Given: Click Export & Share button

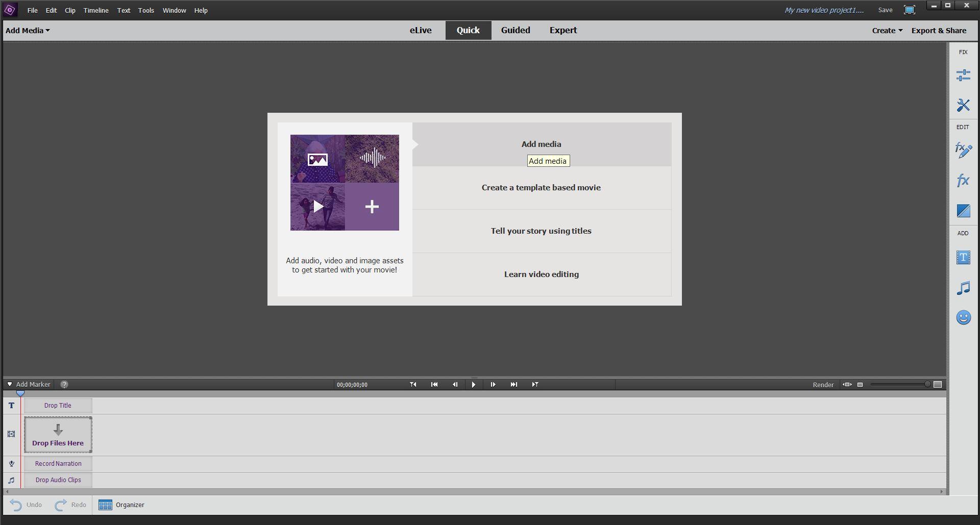Looking at the screenshot, I should pos(939,31).
